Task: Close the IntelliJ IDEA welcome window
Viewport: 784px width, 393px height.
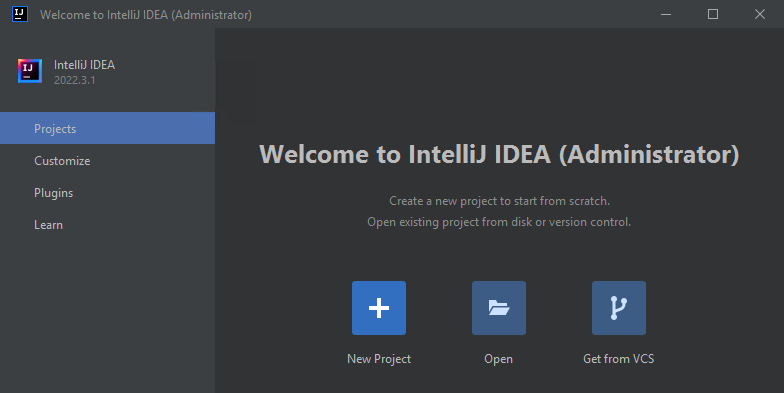Action: tap(760, 14)
